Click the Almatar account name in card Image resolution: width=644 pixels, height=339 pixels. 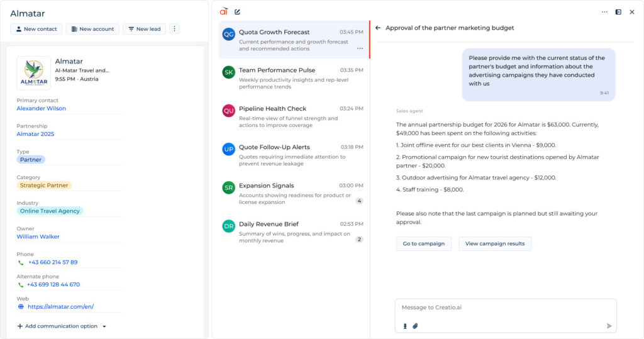click(69, 61)
